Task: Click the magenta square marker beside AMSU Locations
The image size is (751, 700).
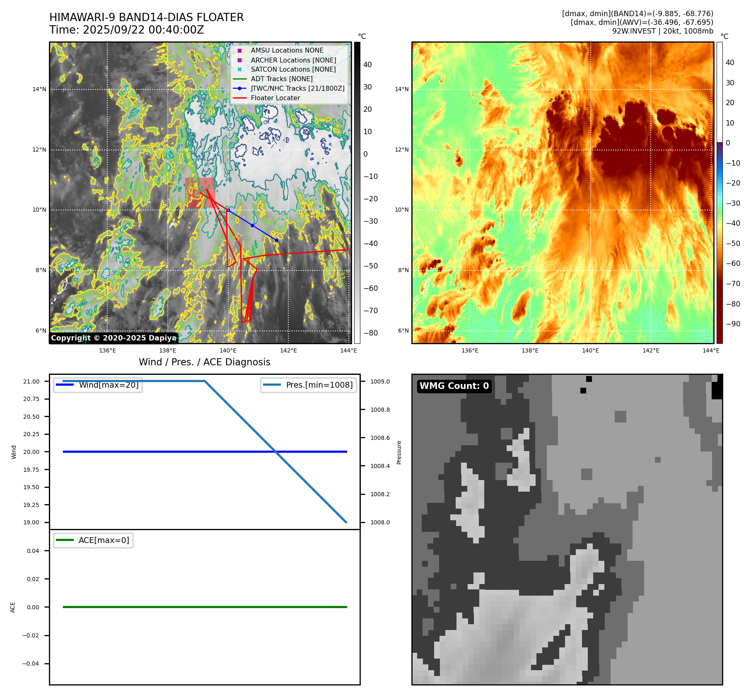Action: (239, 51)
